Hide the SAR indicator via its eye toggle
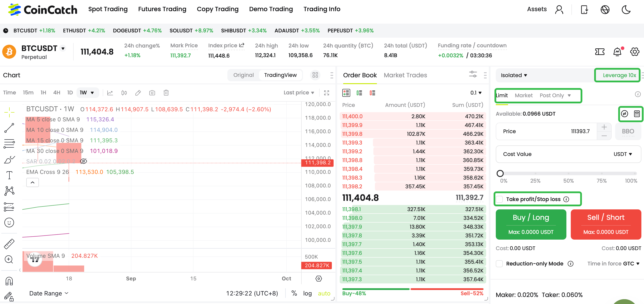This screenshot has height=304, width=644. [x=83, y=161]
